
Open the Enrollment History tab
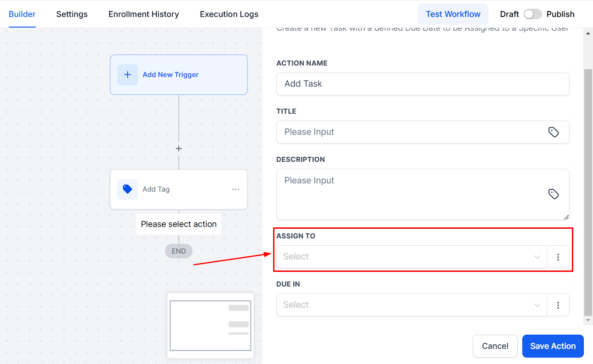pyautogui.click(x=144, y=14)
